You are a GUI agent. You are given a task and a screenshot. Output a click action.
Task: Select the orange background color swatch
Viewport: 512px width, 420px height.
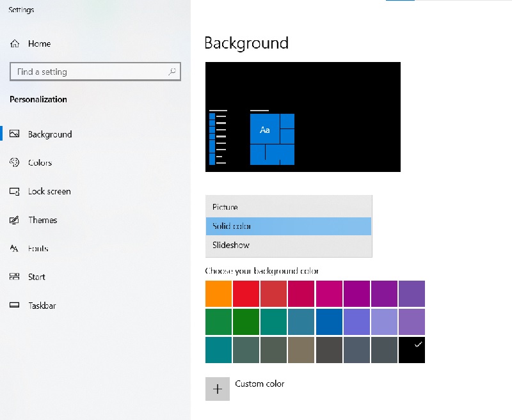point(218,294)
